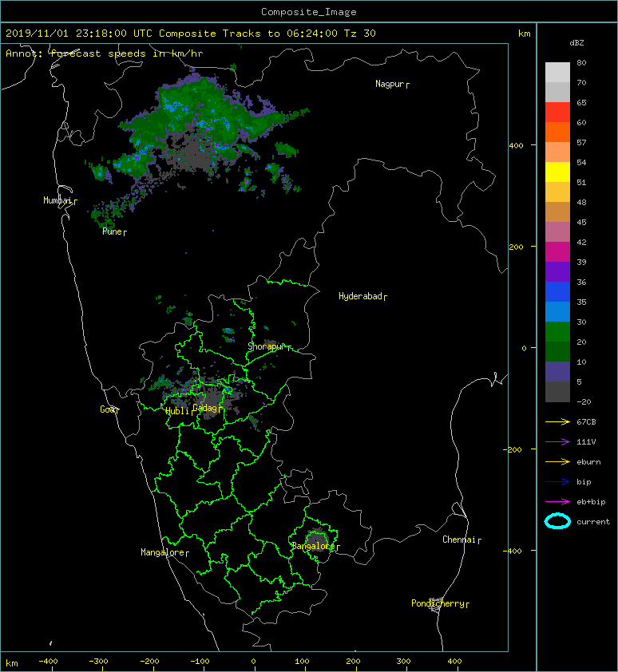Click the gray radar echo over Bangalore
This screenshot has height=672, width=618.
[317, 540]
